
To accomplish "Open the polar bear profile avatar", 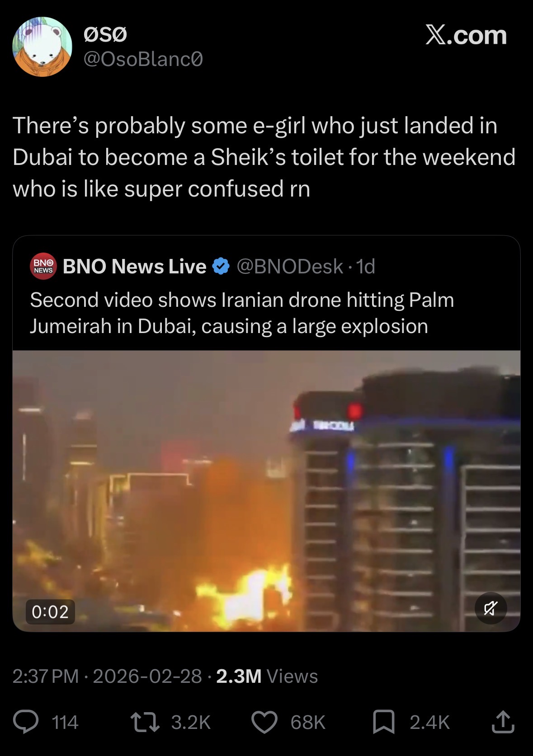I will click(x=42, y=47).
